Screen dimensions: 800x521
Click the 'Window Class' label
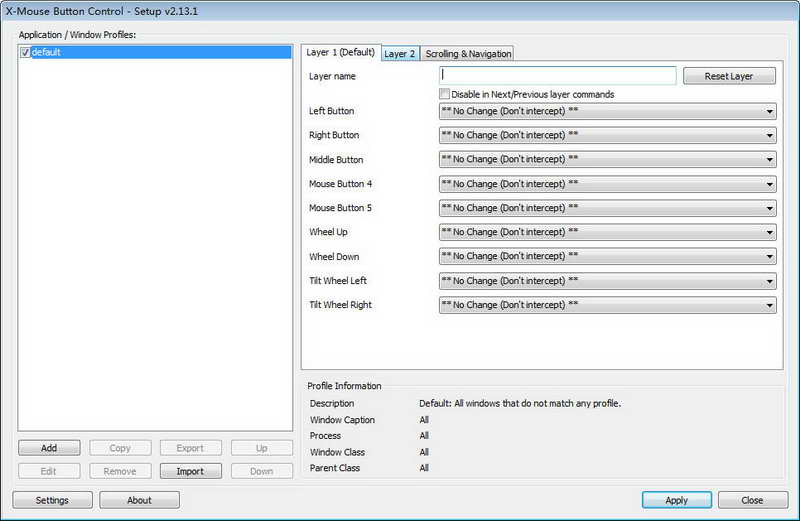click(x=337, y=452)
